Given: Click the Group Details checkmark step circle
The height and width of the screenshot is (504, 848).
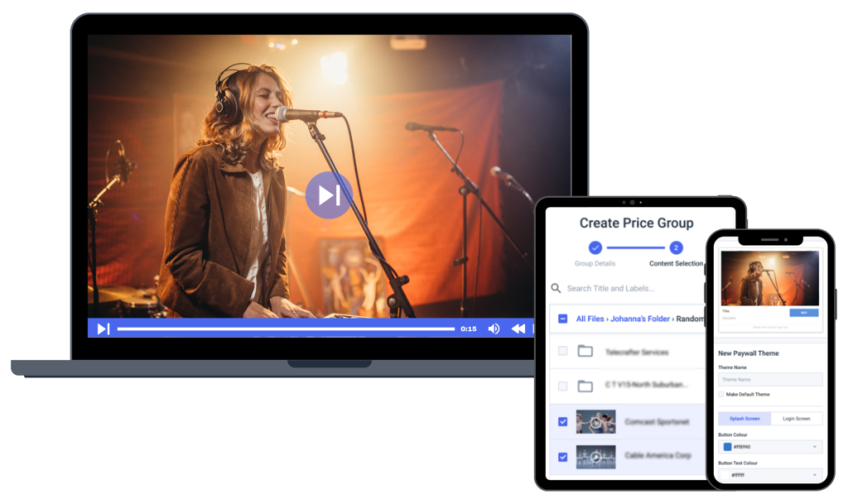Looking at the screenshot, I should 595,247.
